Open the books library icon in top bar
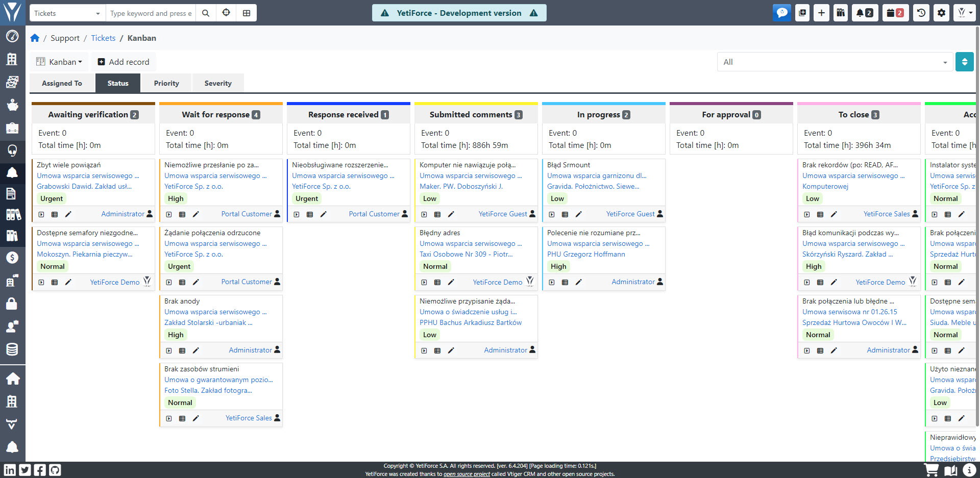980x478 pixels. (x=841, y=13)
